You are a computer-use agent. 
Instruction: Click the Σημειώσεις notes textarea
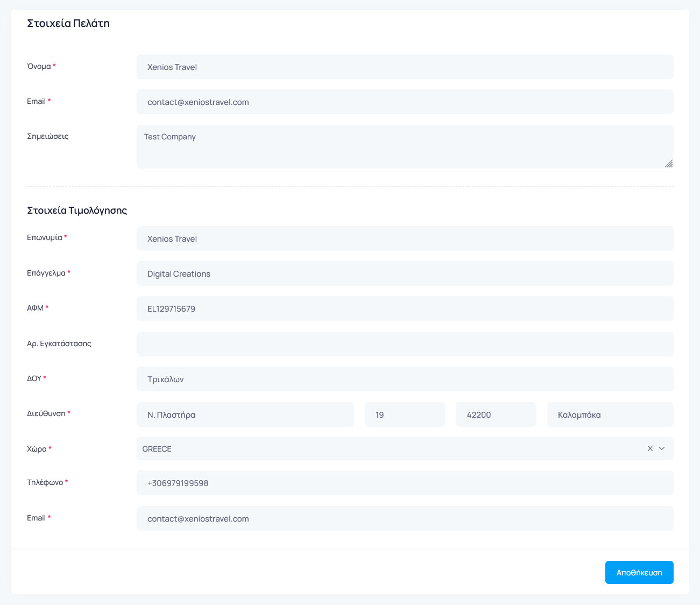point(405,146)
